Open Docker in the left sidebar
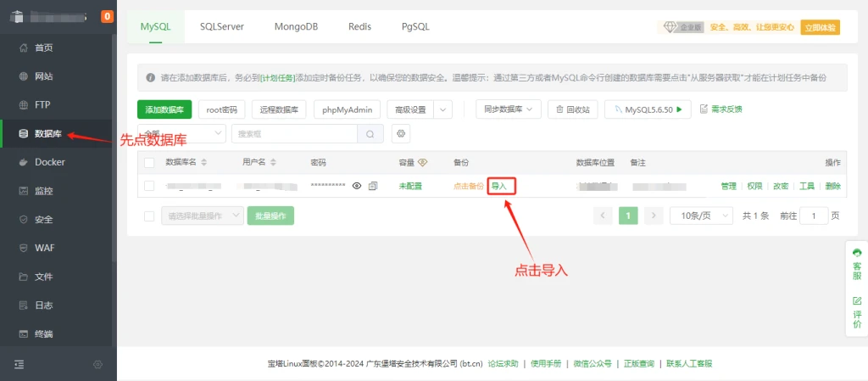Screen dimensions: 868x381 pyautogui.click(x=49, y=162)
